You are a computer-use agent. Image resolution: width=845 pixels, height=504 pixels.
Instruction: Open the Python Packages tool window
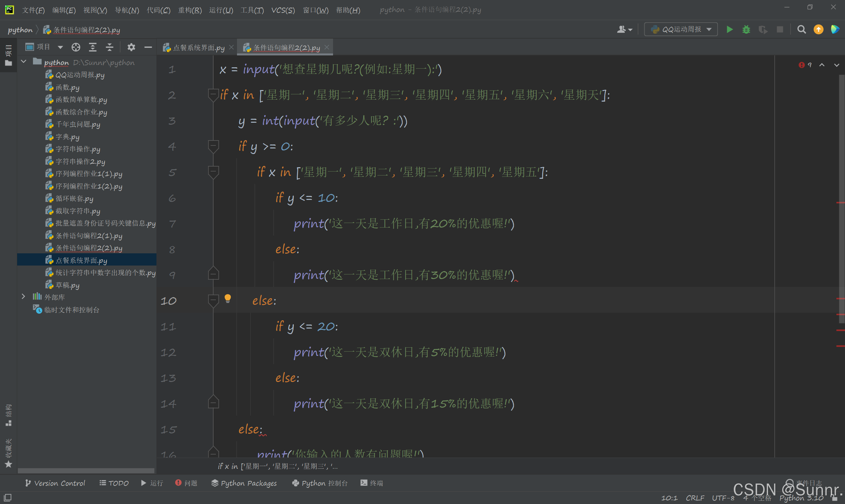[244, 483]
